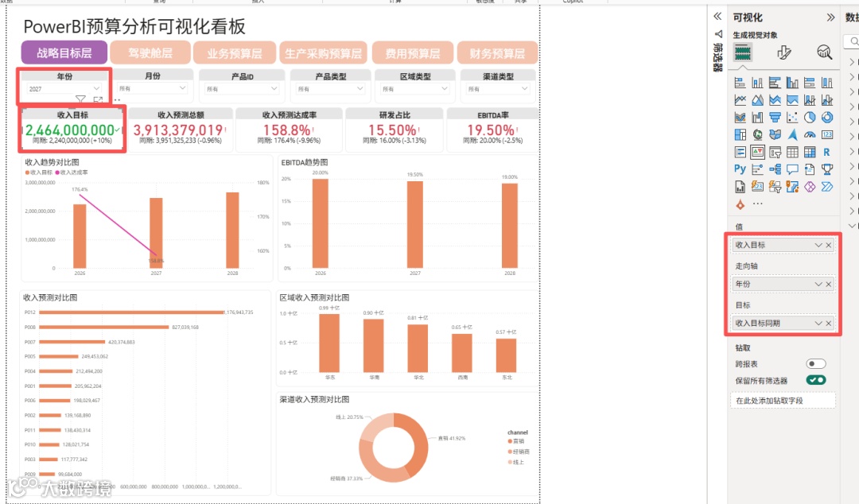The width and height of the screenshot is (859, 504).
Task: Select the EBITDA率 KPI card
Action: [493, 130]
